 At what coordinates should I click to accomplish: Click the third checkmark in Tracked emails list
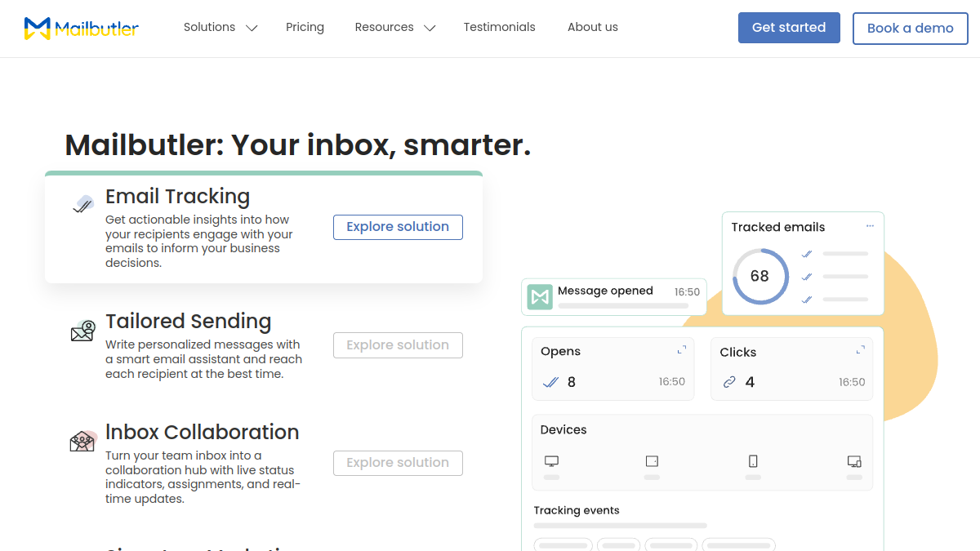(x=807, y=300)
